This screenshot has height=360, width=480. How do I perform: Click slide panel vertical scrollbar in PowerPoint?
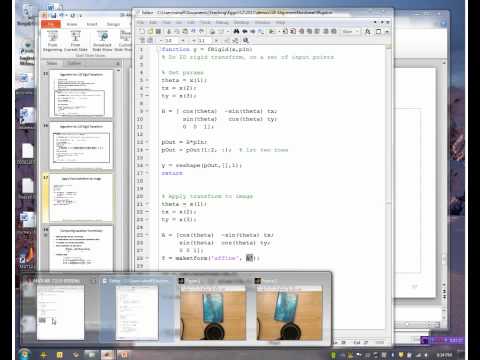click(x=118, y=170)
